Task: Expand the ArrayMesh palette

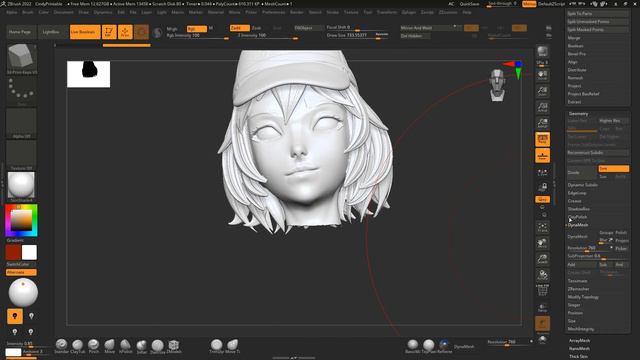Action: pos(579,340)
